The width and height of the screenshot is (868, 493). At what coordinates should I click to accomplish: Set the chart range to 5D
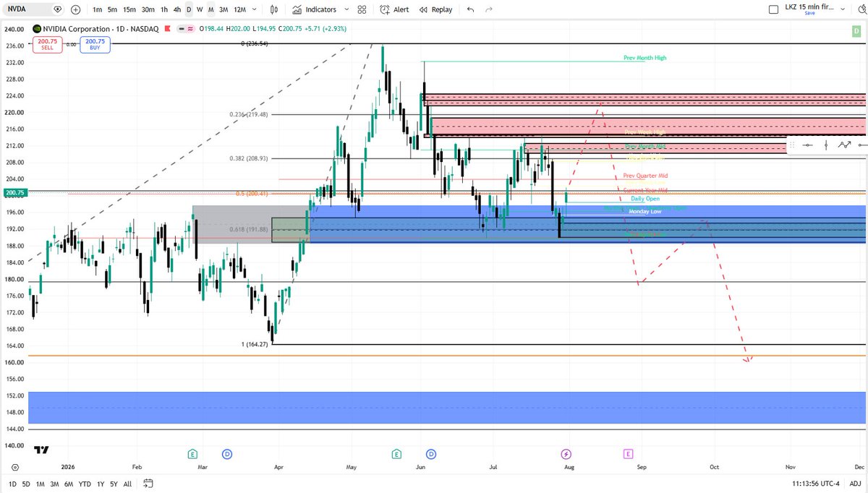(27, 484)
